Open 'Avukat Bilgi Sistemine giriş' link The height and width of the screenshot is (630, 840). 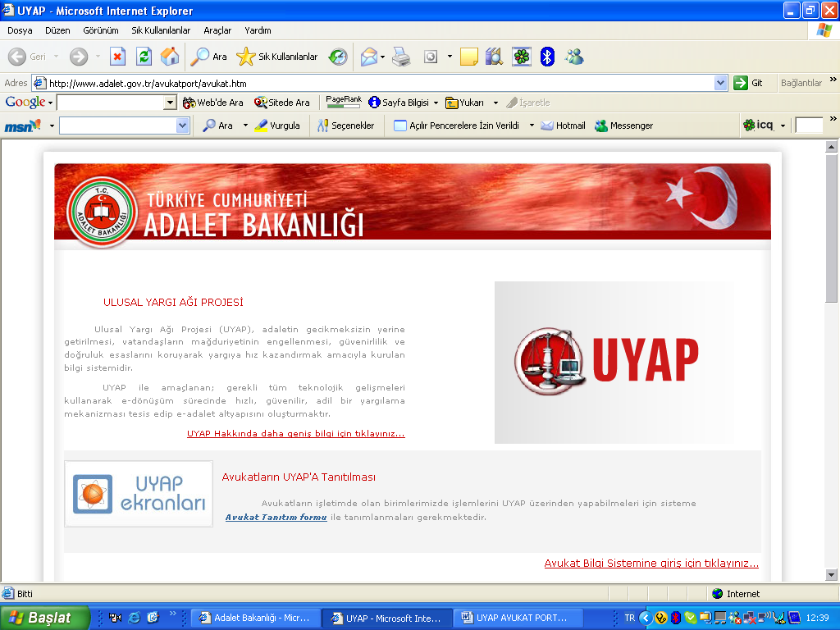click(651, 563)
